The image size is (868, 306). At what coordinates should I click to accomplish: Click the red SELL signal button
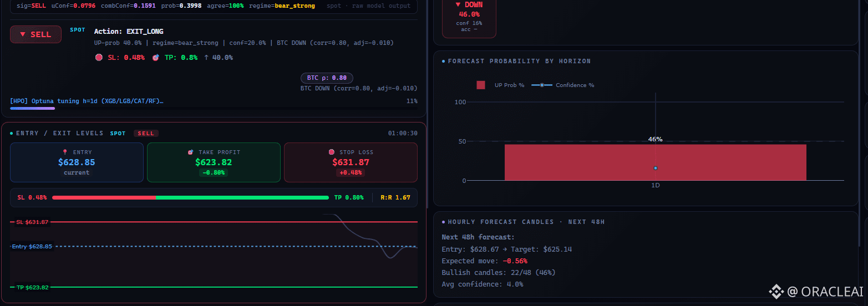pyautogui.click(x=35, y=34)
